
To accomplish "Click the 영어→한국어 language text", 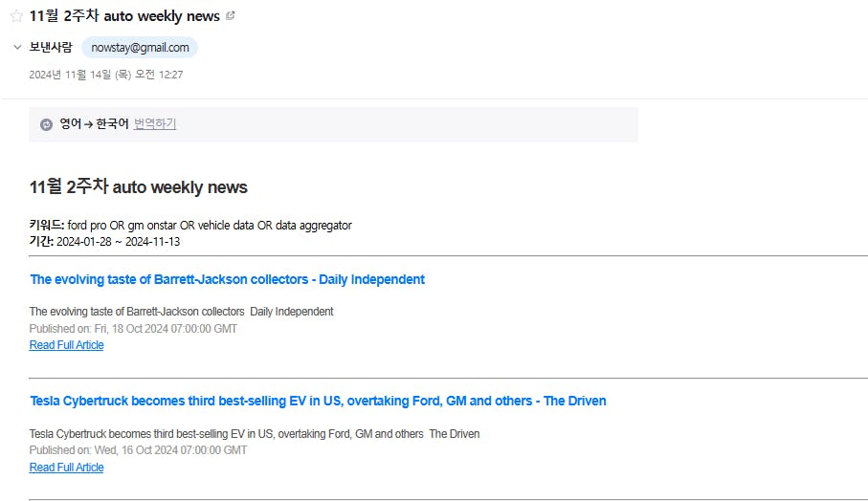I will pos(94,124).
